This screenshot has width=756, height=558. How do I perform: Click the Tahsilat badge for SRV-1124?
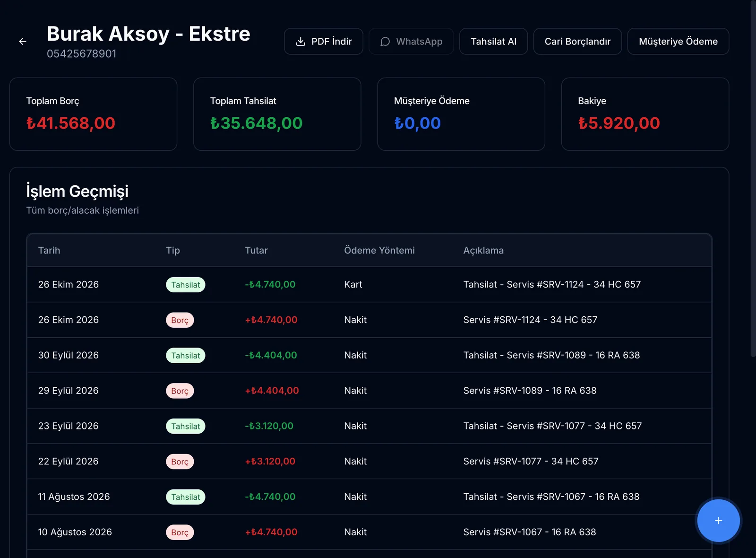186,285
